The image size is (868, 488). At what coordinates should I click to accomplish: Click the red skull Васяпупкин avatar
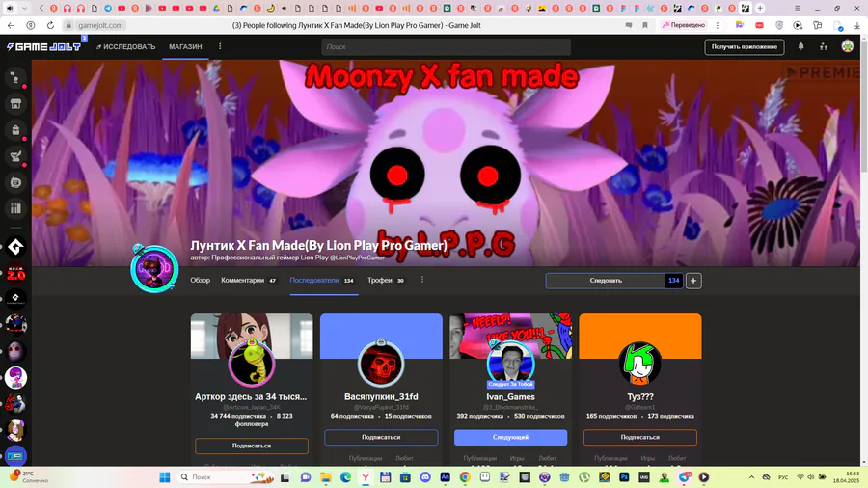[x=381, y=363]
